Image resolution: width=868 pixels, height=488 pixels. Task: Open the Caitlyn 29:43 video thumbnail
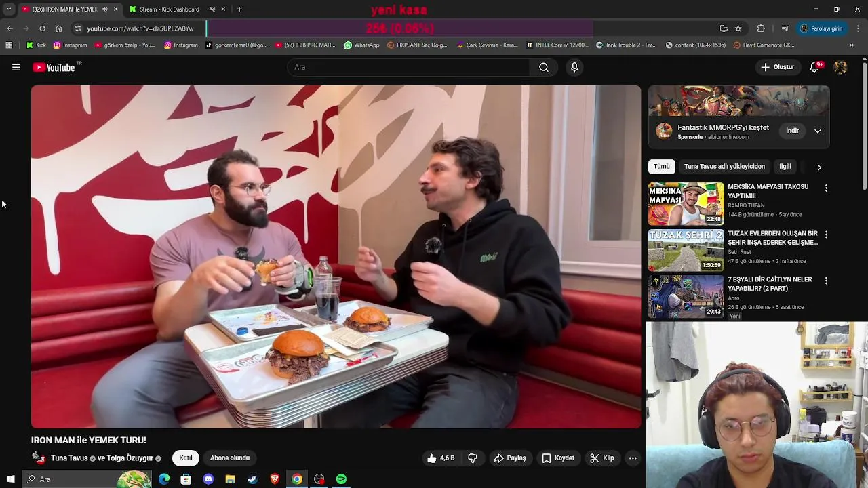[686, 296]
